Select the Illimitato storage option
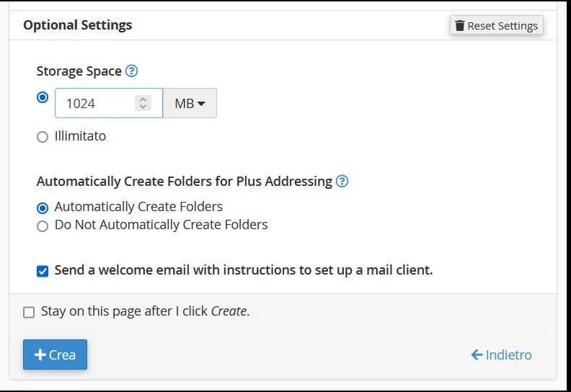 pos(43,136)
